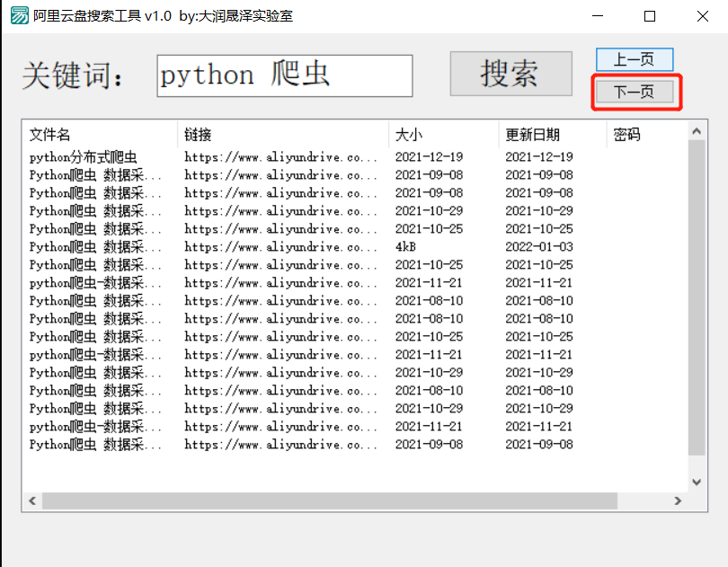Image resolution: width=728 pixels, height=567 pixels.
Task: Click the vertical scrollbar thumb
Action: click(697, 298)
